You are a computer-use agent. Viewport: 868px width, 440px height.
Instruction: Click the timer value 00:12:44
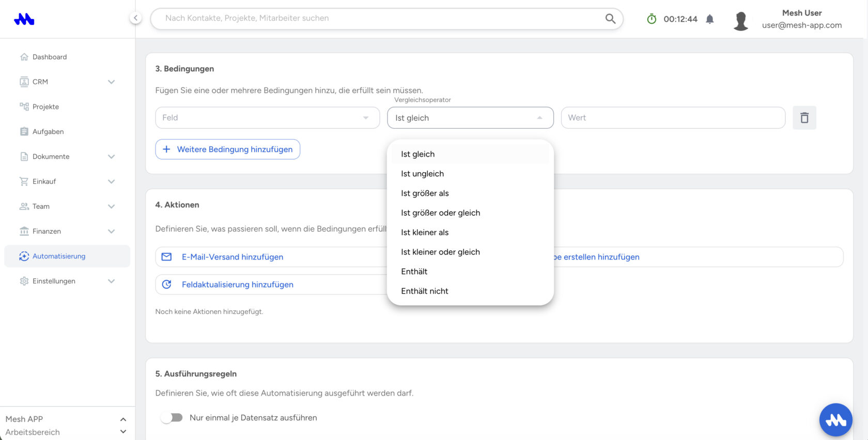pyautogui.click(x=680, y=19)
